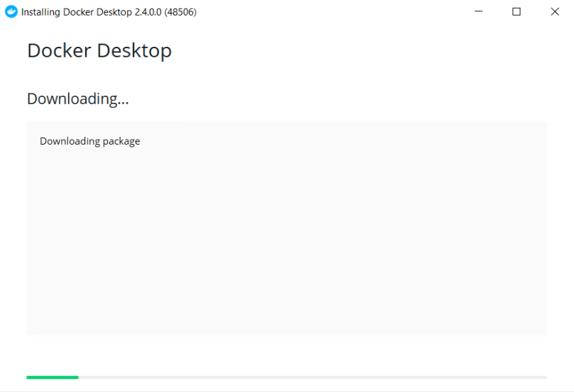
Task: Click the Docker whale icon in title bar
Action: [11, 12]
